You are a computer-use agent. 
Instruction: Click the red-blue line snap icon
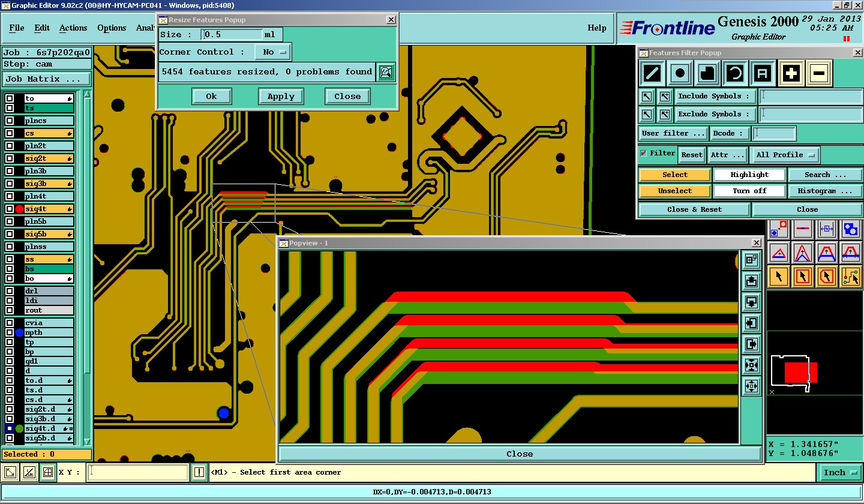point(803,229)
